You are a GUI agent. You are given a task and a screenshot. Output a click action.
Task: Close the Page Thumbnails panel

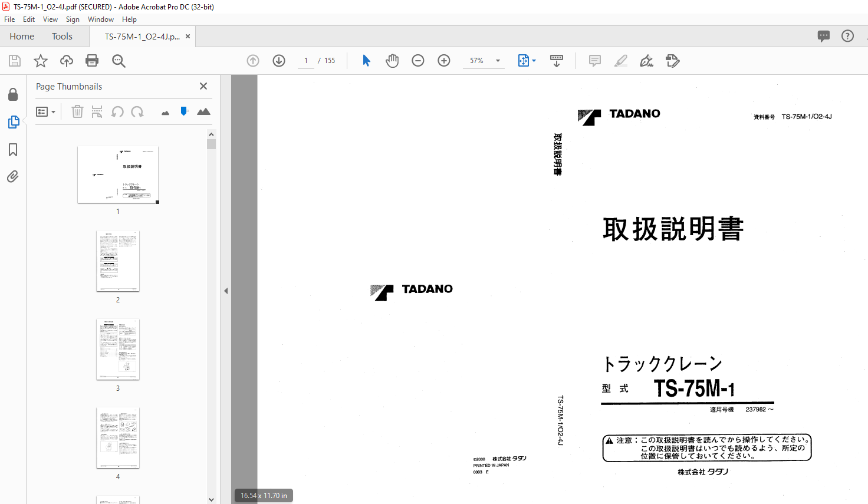203,86
